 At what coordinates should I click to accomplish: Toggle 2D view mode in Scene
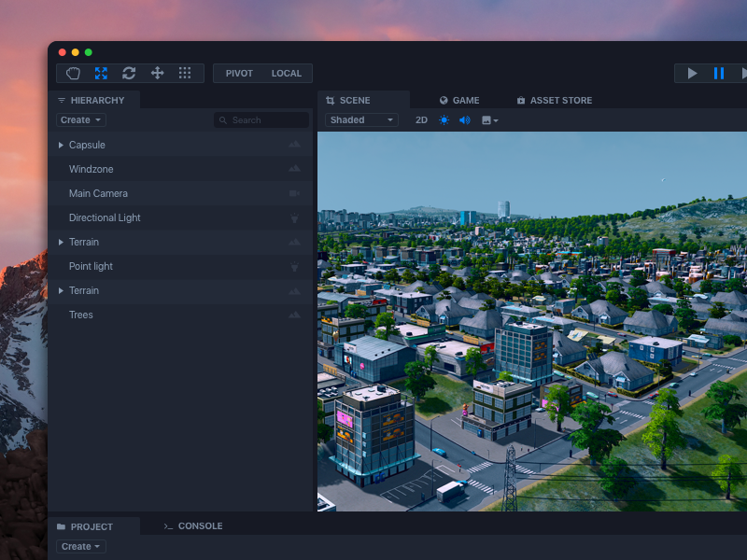coord(421,119)
